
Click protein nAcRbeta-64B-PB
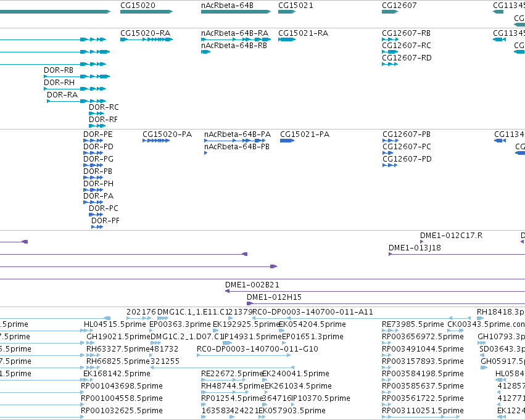point(237,147)
